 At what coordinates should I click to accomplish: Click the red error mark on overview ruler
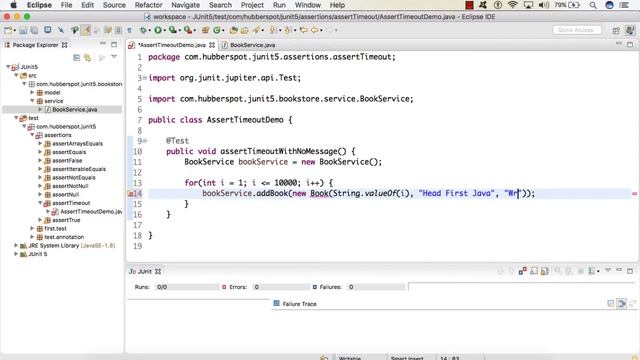pos(635,194)
